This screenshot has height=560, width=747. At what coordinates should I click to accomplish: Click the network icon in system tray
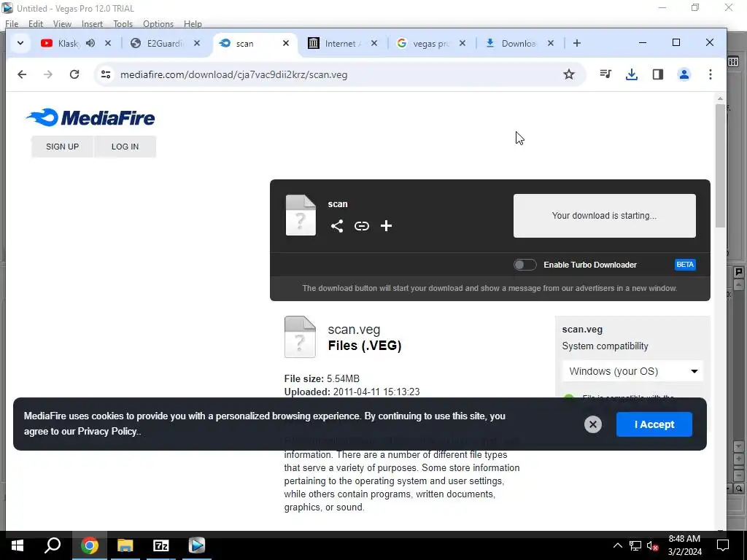coord(635,545)
